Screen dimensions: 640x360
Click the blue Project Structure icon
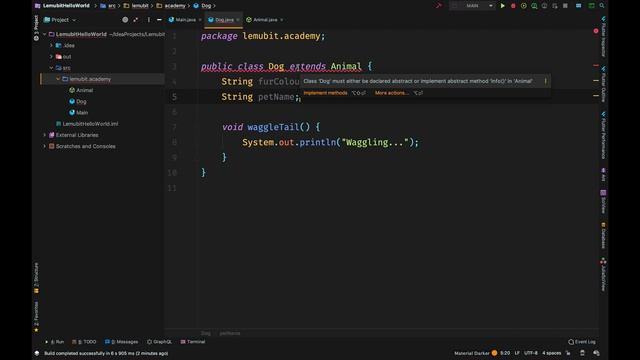(x=578, y=6)
